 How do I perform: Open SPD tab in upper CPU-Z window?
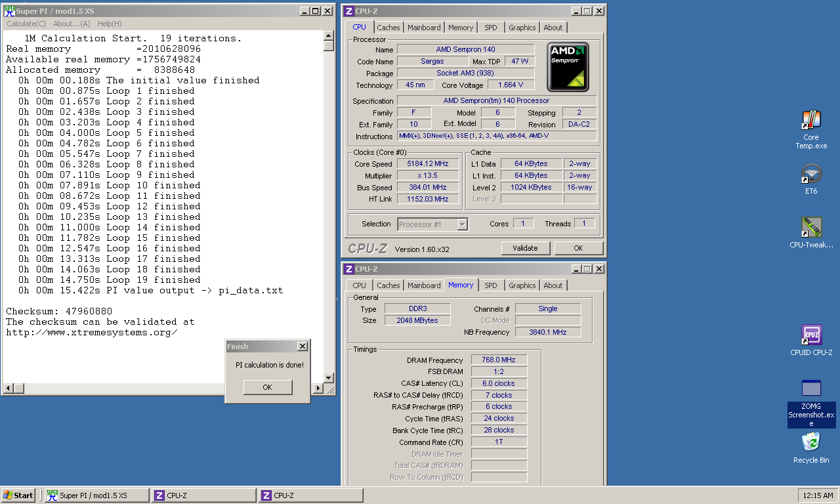(491, 28)
